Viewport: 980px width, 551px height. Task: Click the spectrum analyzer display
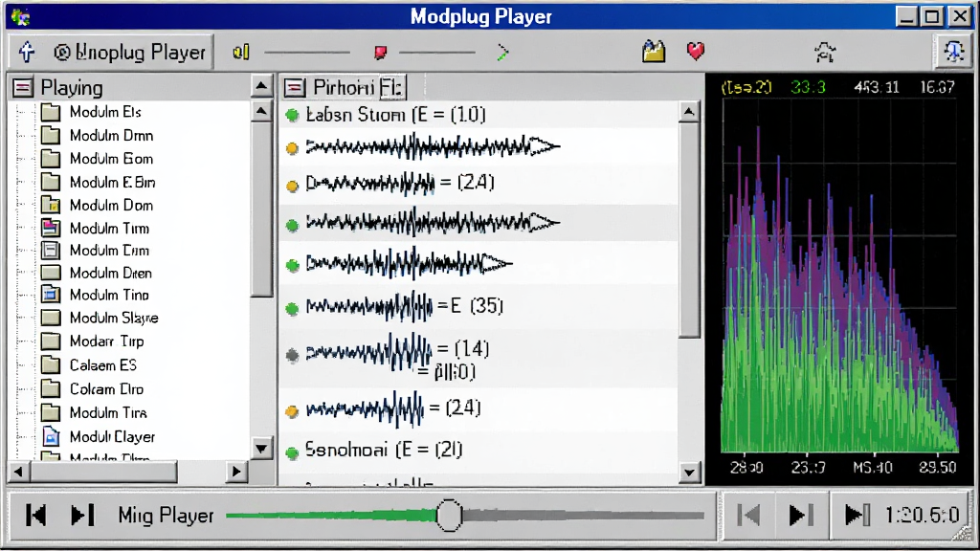(x=839, y=275)
